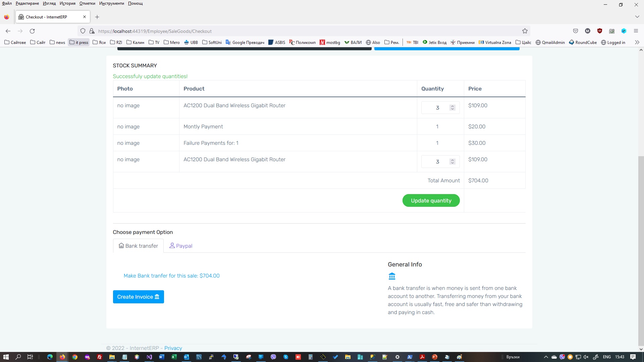Go back with the back arrow

[x=8, y=31]
